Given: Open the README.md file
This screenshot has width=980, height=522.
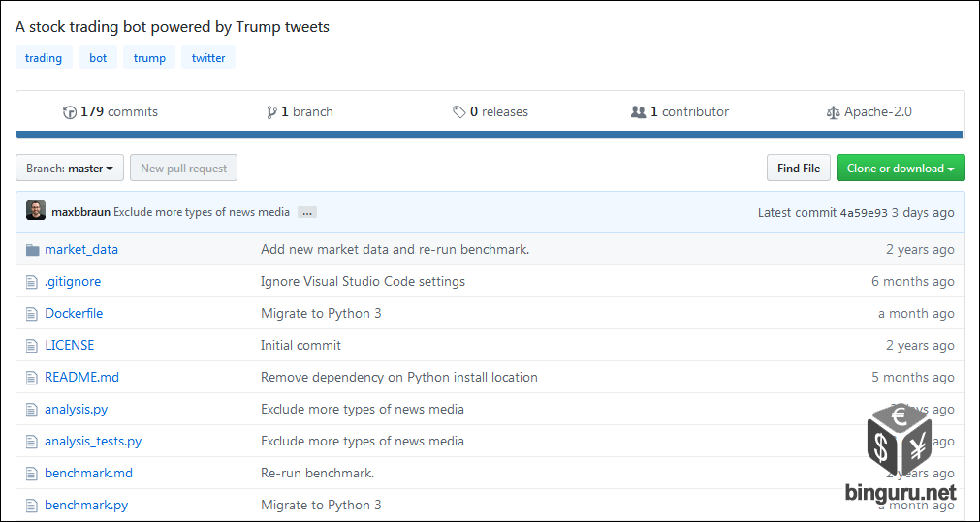Looking at the screenshot, I should 81,377.
